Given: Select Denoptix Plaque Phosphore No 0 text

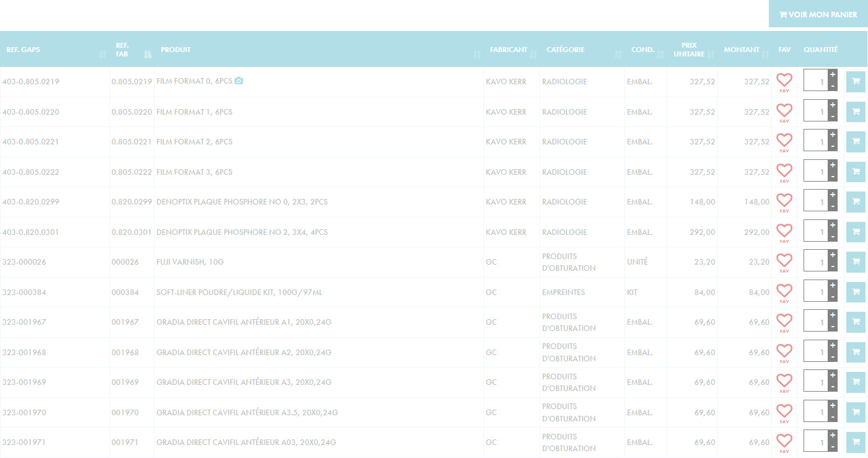Looking at the screenshot, I should coord(242,202).
